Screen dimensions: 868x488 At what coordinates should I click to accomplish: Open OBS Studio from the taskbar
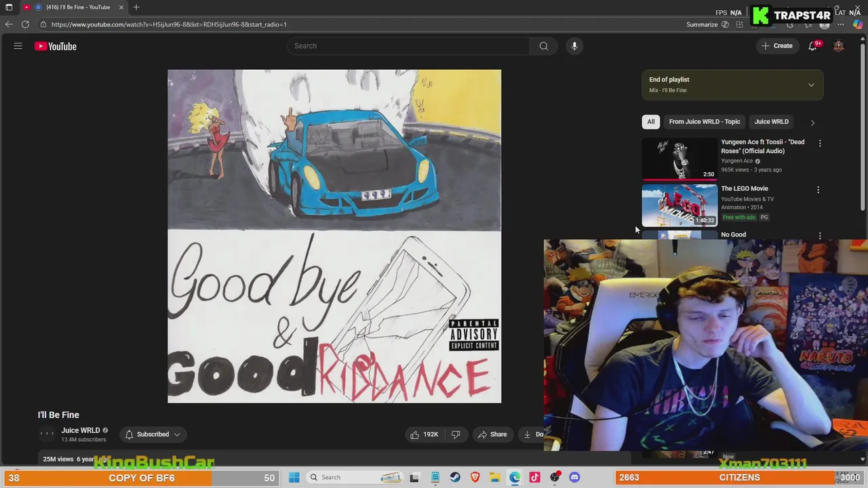coord(555,477)
